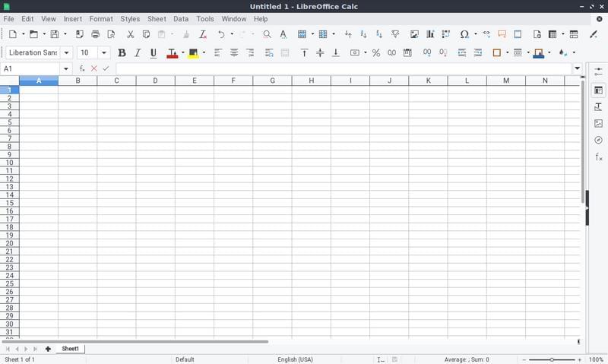Click the AutoFilter funnel icon
Image resolution: width=608 pixels, height=364 pixels.
395,34
